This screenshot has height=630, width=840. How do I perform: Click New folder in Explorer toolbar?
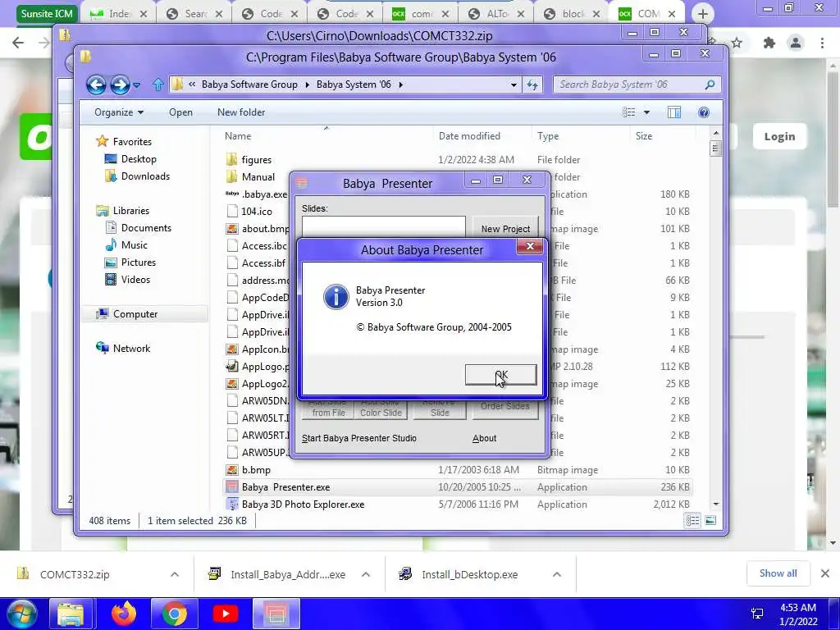(241, 112)
